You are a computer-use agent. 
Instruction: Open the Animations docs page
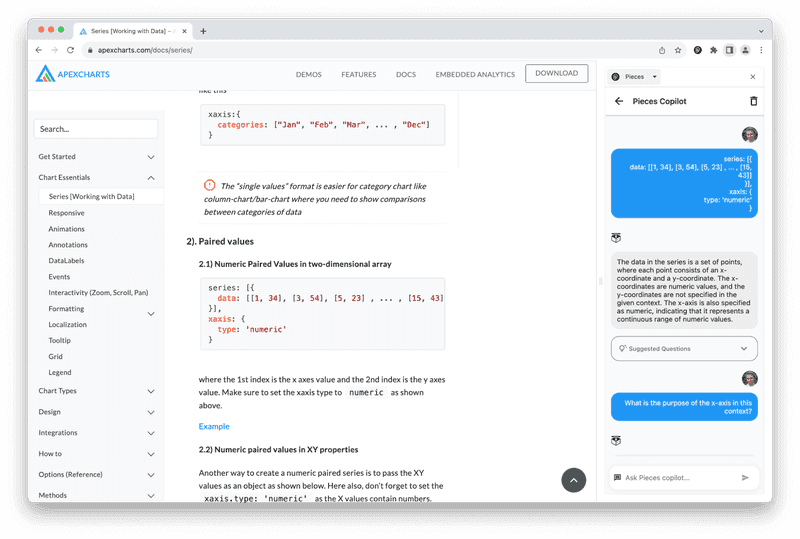(66, 229)
